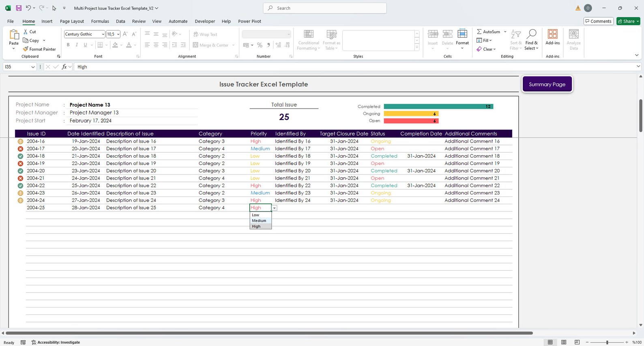The width and height of the screenshot is (644, 346).
Task: Apply the Fill Color bucket
Action: click(x=115, y=45)
